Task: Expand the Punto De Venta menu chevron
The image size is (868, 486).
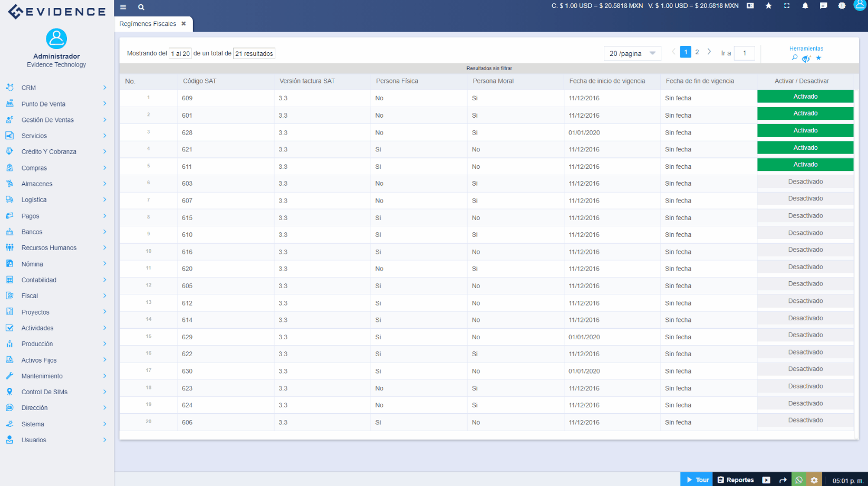Action: point(105,103)
